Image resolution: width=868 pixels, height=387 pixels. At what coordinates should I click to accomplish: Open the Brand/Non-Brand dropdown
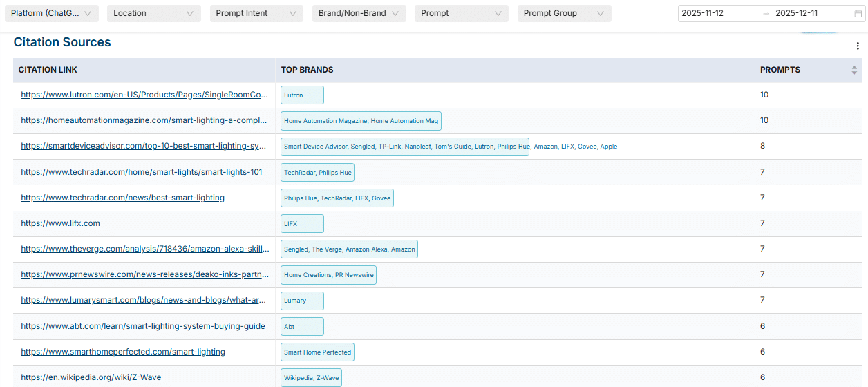(x=359, y=13)
